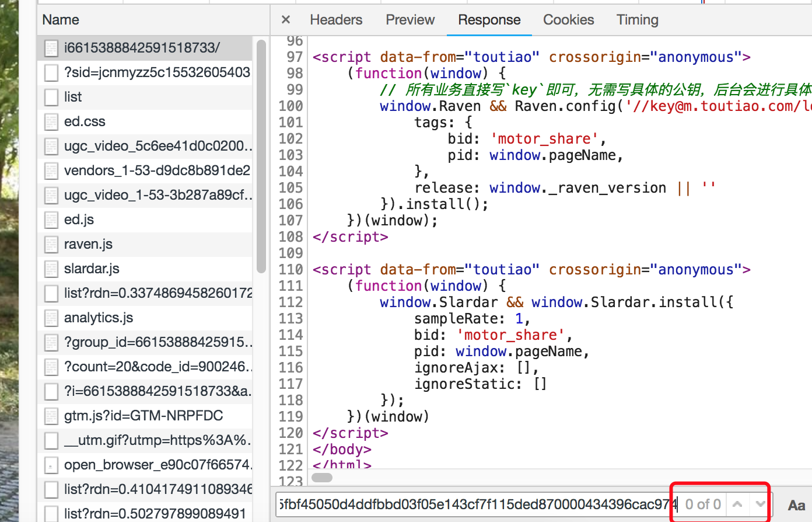Click 'ignoreStatic: []' on line 117
Viewport: 812px width, 522px height.
click(x=481, y=384)
